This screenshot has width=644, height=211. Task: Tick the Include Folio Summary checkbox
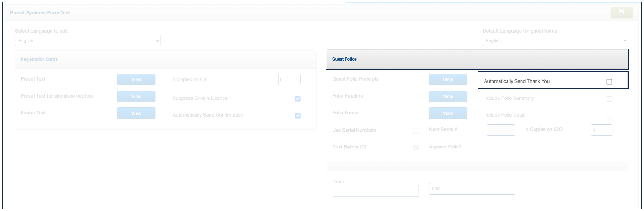pyautogui.click(x=609, y=99)
